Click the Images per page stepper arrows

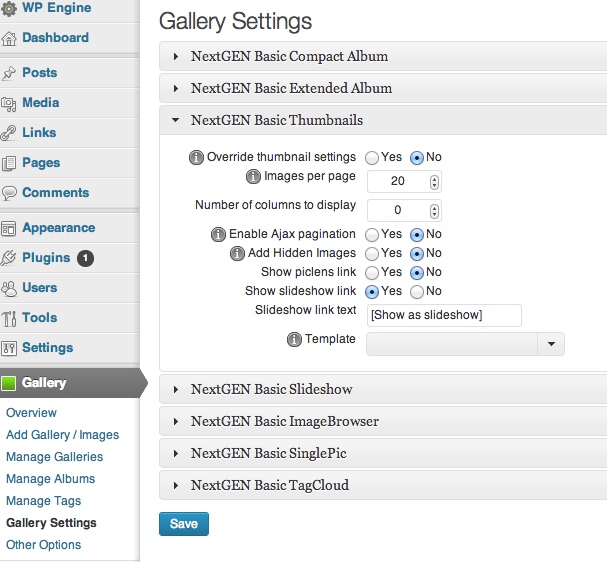(x=434, y=182)
